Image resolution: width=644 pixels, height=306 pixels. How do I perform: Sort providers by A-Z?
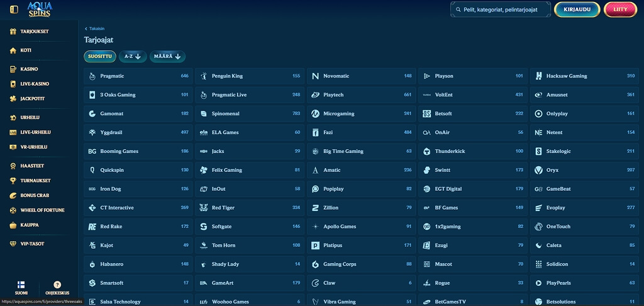133,56
